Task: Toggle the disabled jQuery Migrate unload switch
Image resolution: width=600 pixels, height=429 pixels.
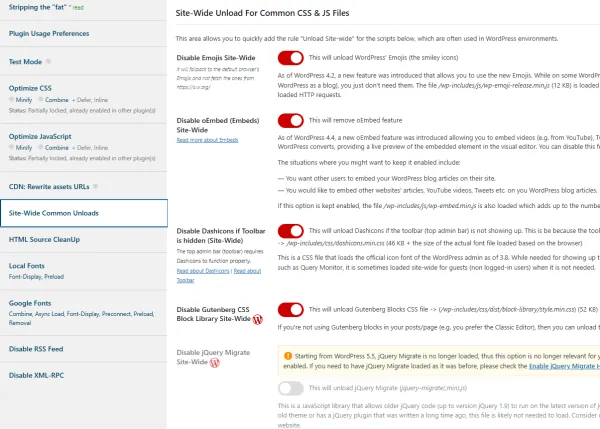Action: click(290, 387)
